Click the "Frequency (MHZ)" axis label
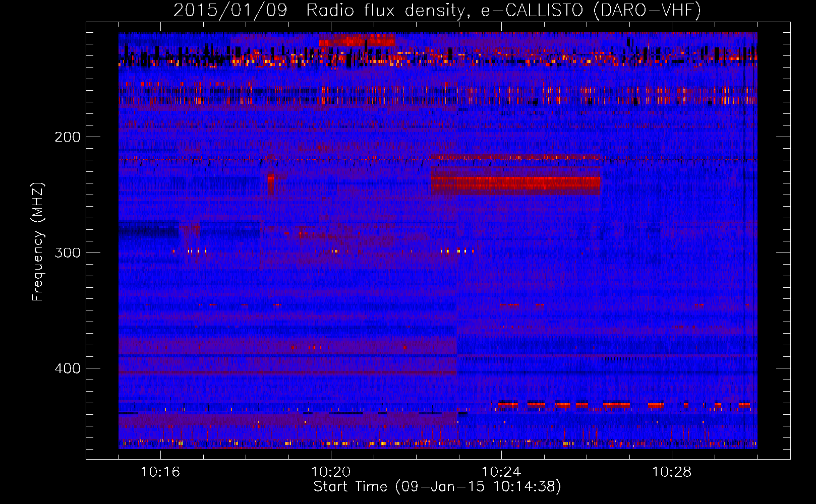The image size is (816, 504). [x=38, y=241]
